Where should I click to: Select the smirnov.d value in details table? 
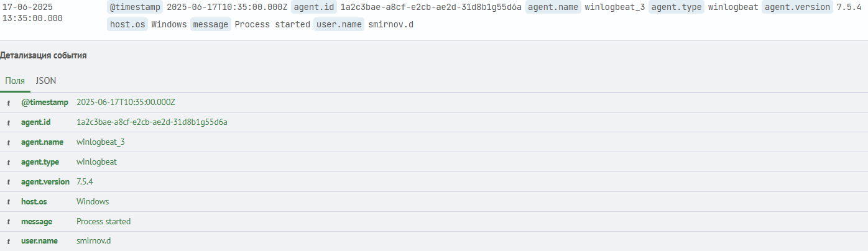pyautogui.click(x=94, y=241)
